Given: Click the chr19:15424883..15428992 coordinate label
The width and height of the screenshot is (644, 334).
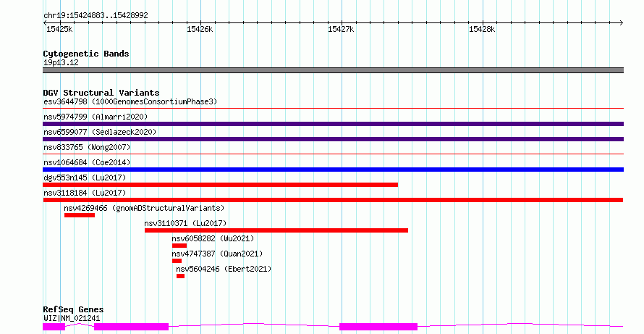Looking at the screenshot, I should pyautogui.click(x=96, y=15).
